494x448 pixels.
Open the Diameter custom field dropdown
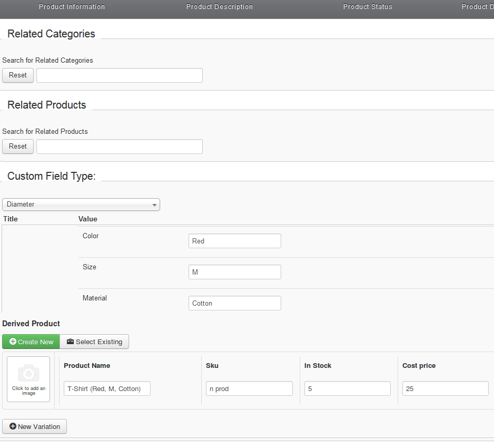(x=81, y=204)
